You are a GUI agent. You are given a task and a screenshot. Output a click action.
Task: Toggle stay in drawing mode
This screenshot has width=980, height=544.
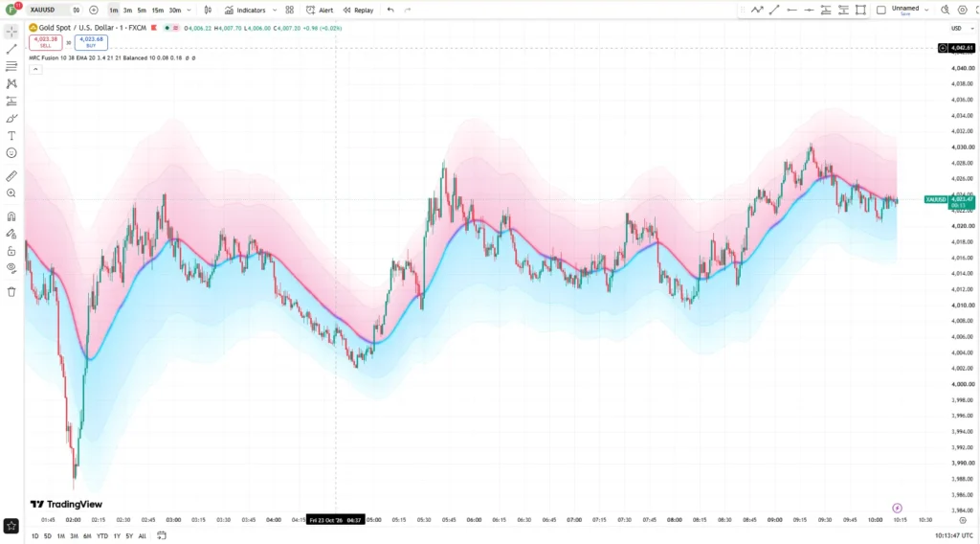point(11,234)
